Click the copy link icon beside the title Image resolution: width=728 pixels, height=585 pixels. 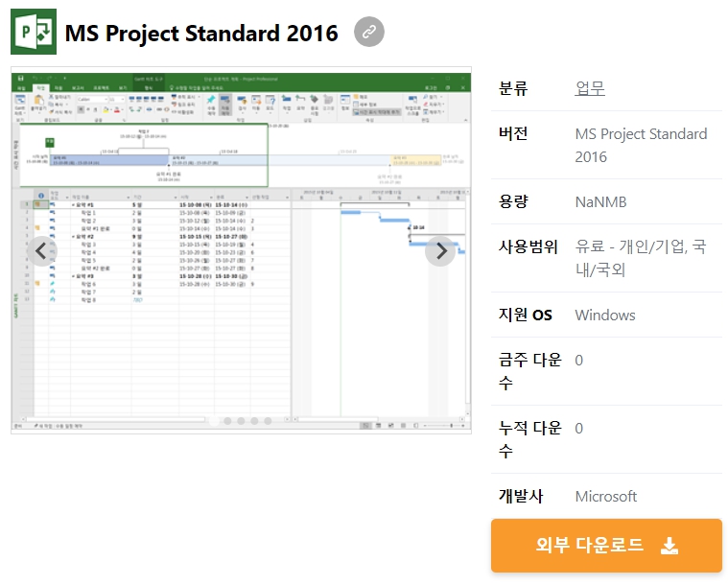pyautogui.click(x=369, y=32)
